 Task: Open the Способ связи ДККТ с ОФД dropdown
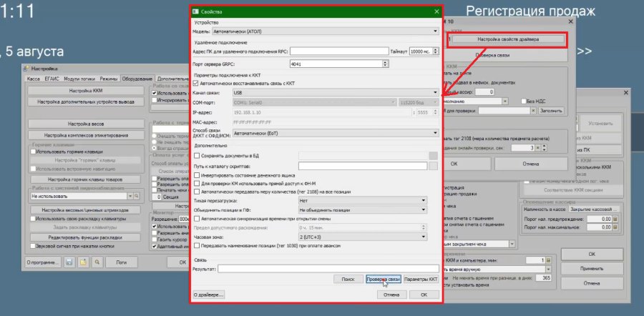pos(335,133)
